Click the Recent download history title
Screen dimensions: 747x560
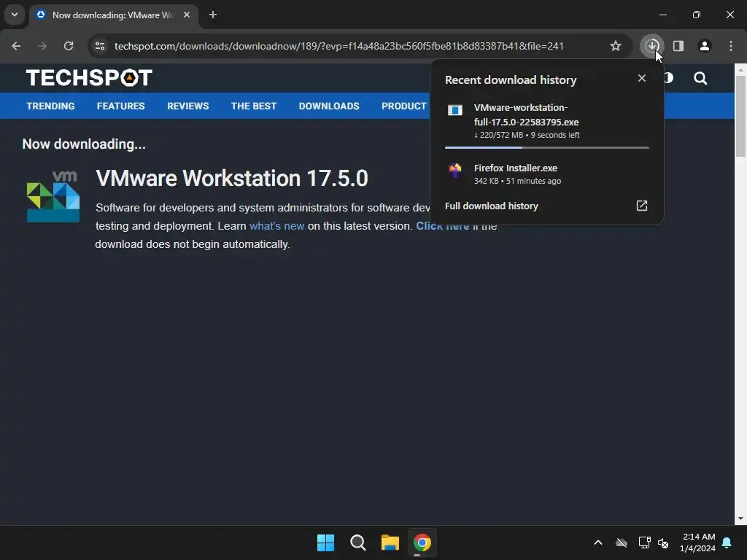click(511, 79)
